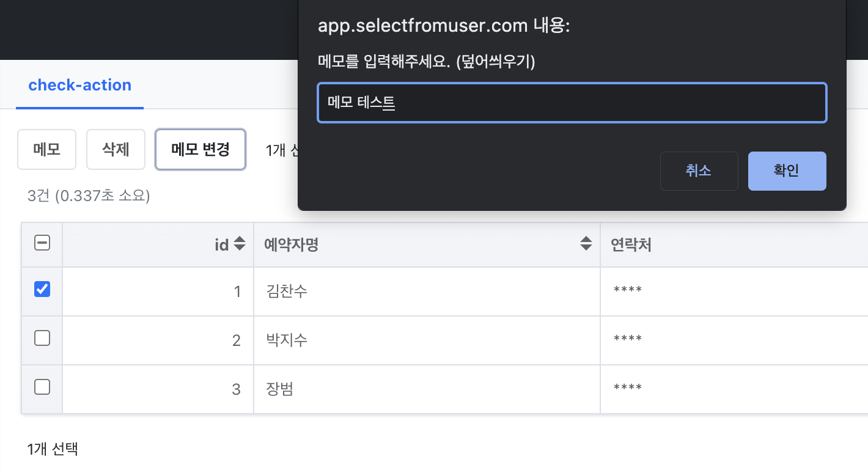Image resolution: width=868 pixels, height=473 pixels.
Task: Click the 예약자명 column sort arrows
Action: click(586, 244)
